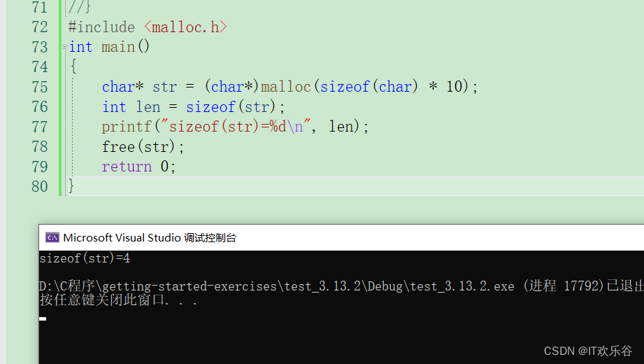The image size is (644, 364).
Task: Click line number 72 in gutter
Action: (x=40, y=27)
